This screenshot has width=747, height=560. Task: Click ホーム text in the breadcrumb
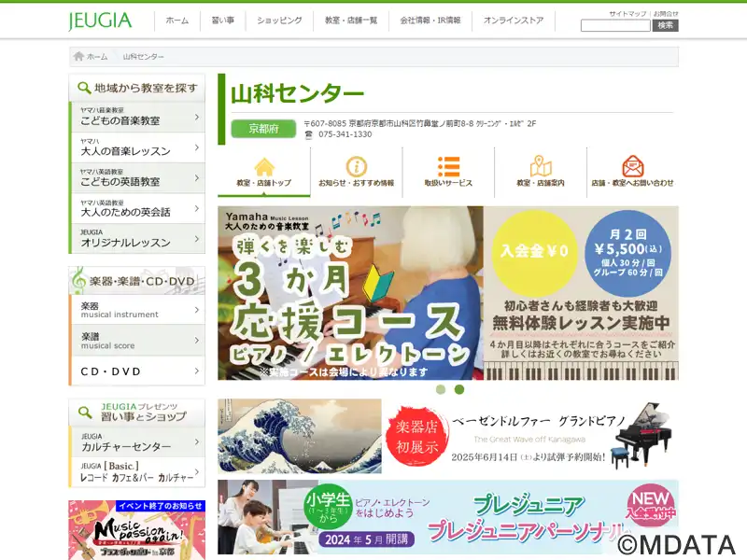coord(97,57)
